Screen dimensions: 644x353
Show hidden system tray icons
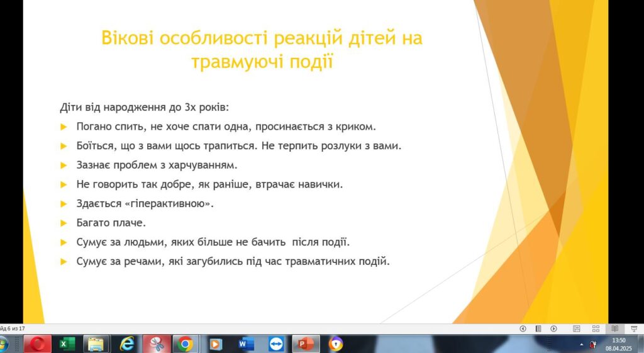pyautogui.click(x=581, y=344)
